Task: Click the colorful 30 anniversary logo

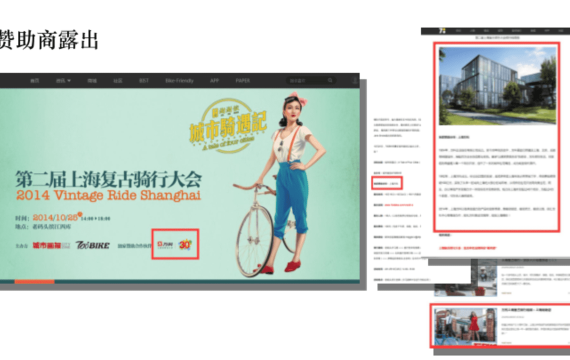Action: pyautogui.click(x=185, y=244)
